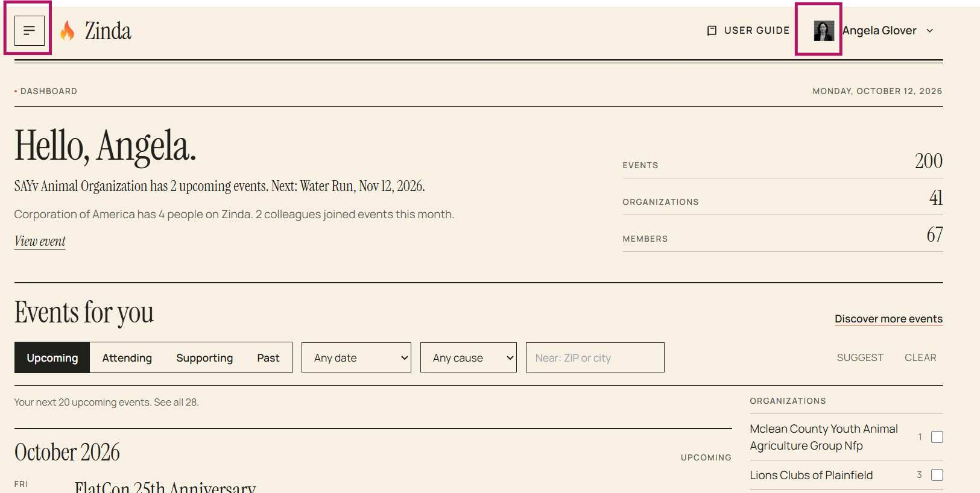Image resolution: width=980 pixels, height=493 pixels.
Task: Click the Monday, October 12, 2026 date
Action: [x=877, y=91]
